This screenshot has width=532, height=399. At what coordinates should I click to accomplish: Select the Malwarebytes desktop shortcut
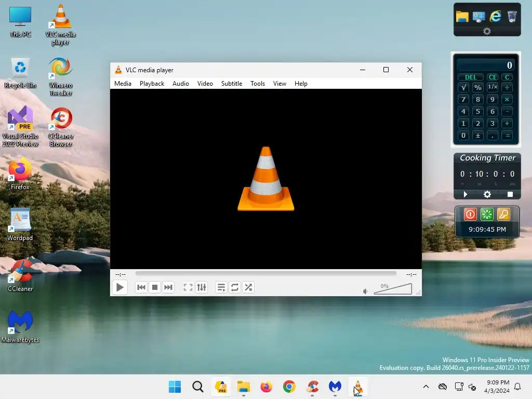coord(20,326)
